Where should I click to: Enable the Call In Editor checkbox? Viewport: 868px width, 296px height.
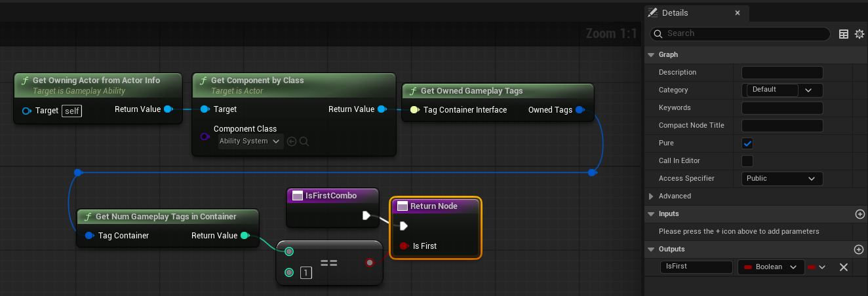(747, 161)
